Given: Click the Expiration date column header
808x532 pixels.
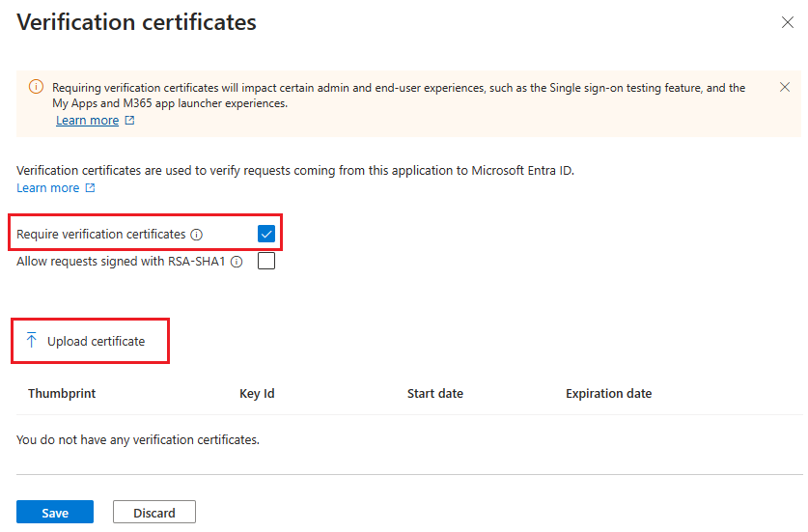Looking at the screenshot, I should pyautogui.click(x=608, y=394).
